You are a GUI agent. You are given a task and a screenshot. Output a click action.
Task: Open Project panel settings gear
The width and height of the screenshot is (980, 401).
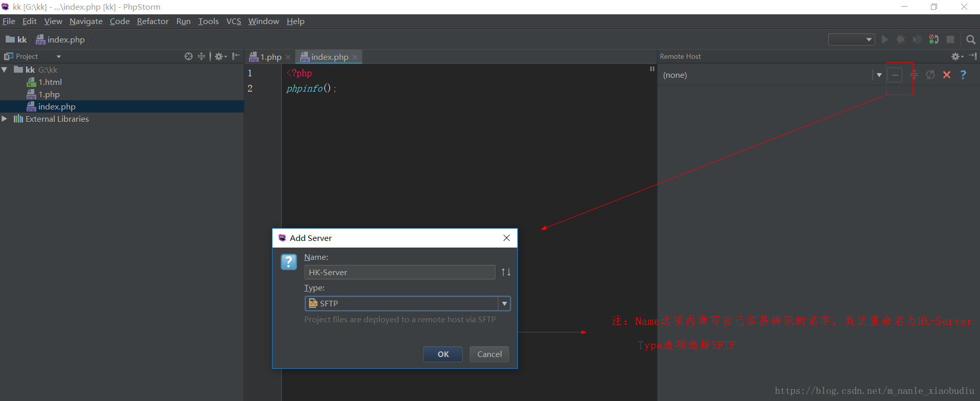point(220,56)
